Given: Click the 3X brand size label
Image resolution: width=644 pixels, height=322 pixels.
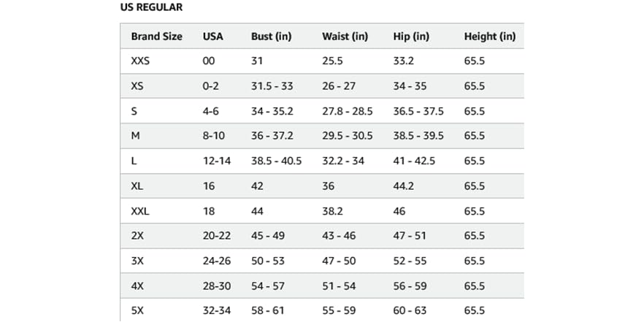Looking at the screenshot, I should 137,261.
